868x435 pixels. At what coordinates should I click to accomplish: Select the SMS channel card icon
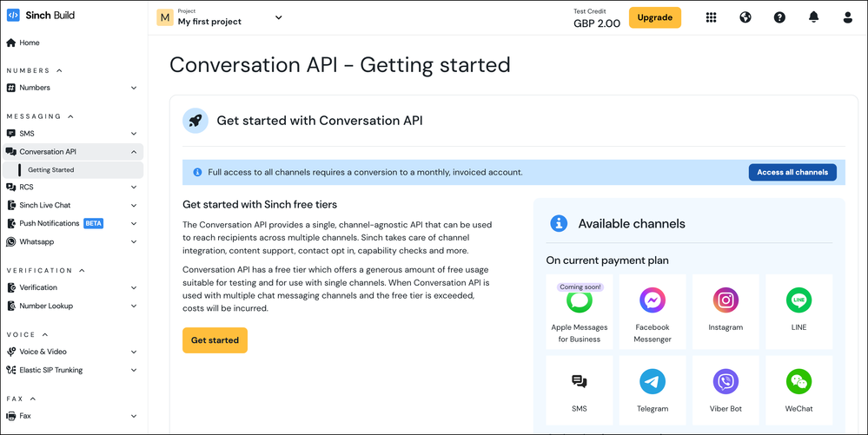click(x=579, y=381)
